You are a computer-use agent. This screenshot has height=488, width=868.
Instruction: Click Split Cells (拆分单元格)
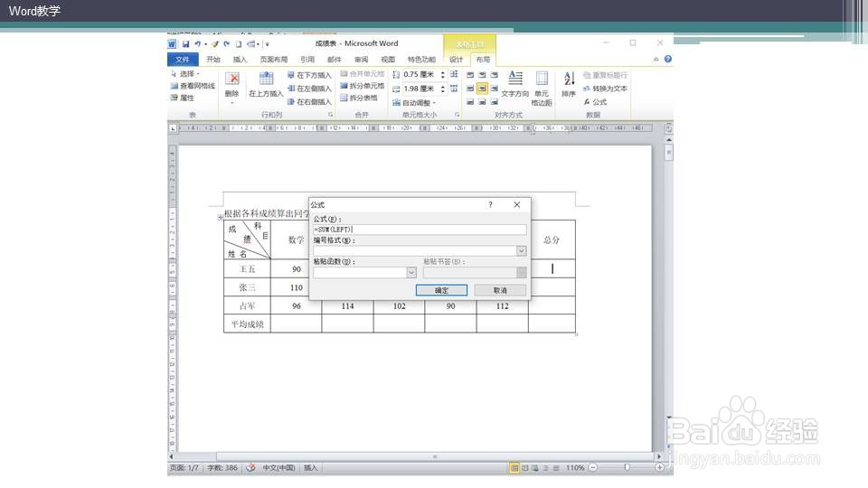tap(362, 86)
